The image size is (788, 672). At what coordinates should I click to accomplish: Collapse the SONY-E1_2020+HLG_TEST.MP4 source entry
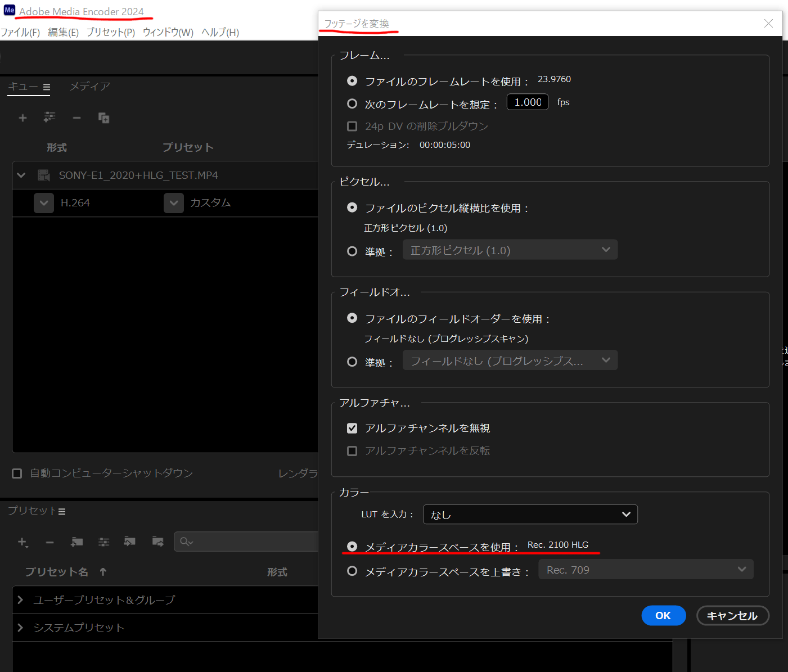pos(21,175)
